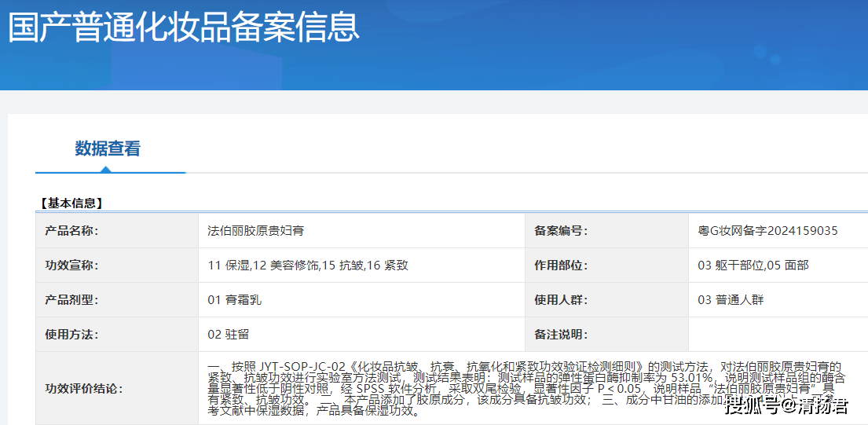Screen dimensions: 868x425
Task: Select the 03 普通人群 value
Action: click(x=731, y=300)
